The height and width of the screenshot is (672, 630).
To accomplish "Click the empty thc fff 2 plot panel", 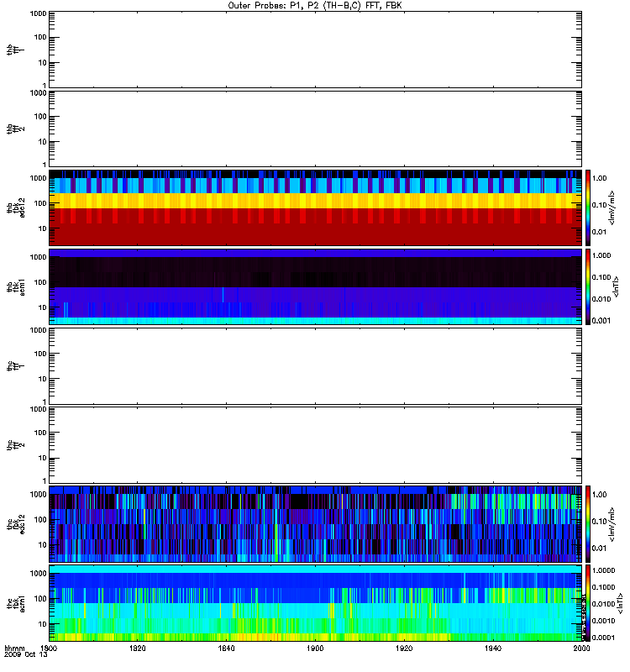I will [x=316, y=445].
